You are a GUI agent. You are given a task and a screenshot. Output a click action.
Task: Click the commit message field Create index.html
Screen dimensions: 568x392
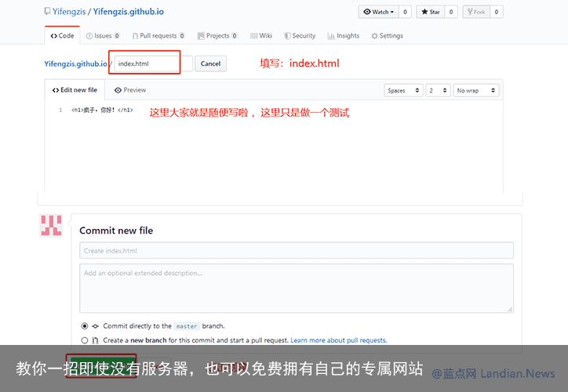click(x=297, y=250)
